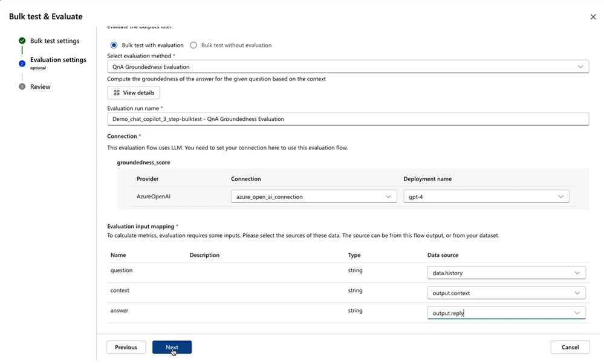Click the Description column header
604x364 pixels.
204,255
